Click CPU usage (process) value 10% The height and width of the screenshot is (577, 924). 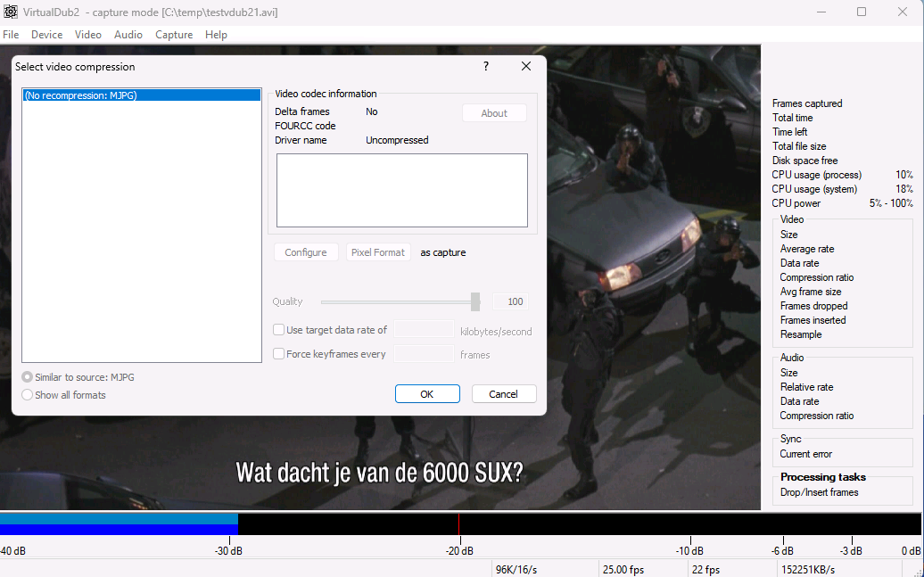(x=904, y=175)
